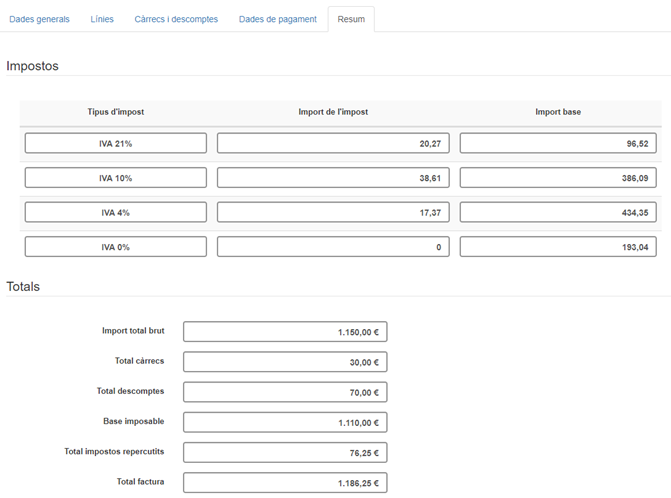The height and width of the screenshot is (498, 671).
Task: Focus the Base imposable field
Action: coord(285,422)
